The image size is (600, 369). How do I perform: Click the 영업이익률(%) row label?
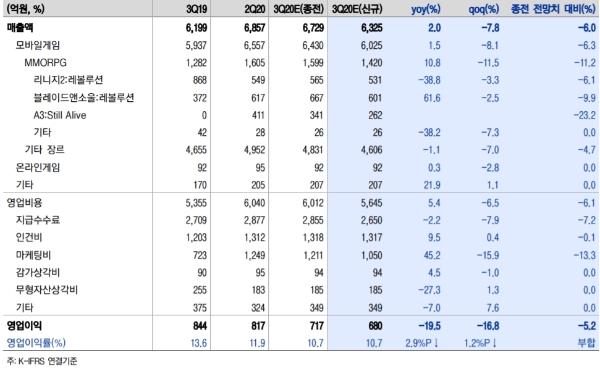(x=36, y=343)
